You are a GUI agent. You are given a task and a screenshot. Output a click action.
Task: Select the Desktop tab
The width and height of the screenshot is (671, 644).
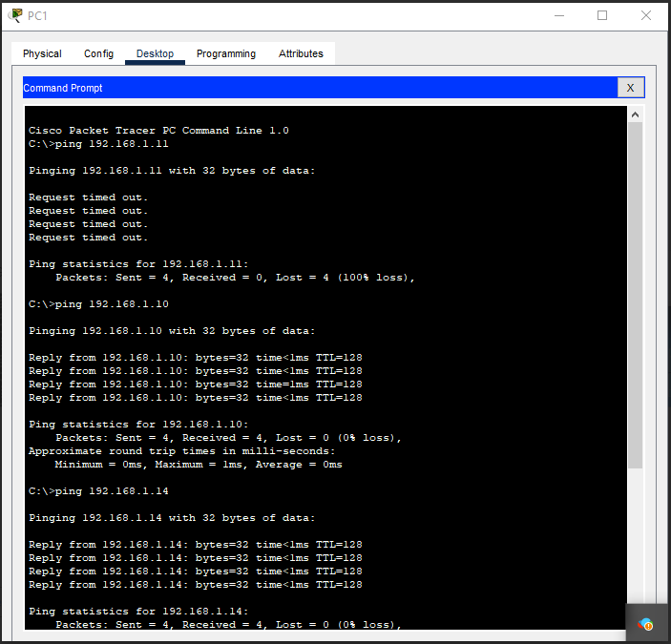pyautogui.click(x=155, y=53)
